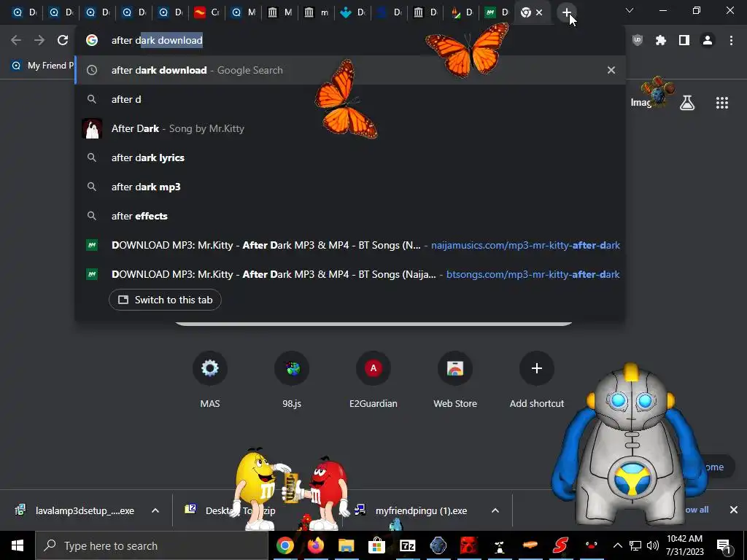Switch to the green NM icon tab

(497, 12)
